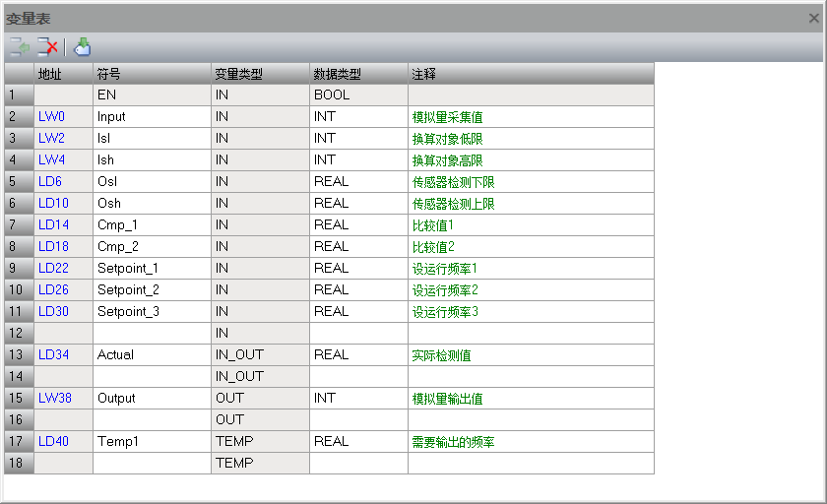This screenshot has width=827, height=504.
Task: Select row header number 1
Action: click(19, 94)
